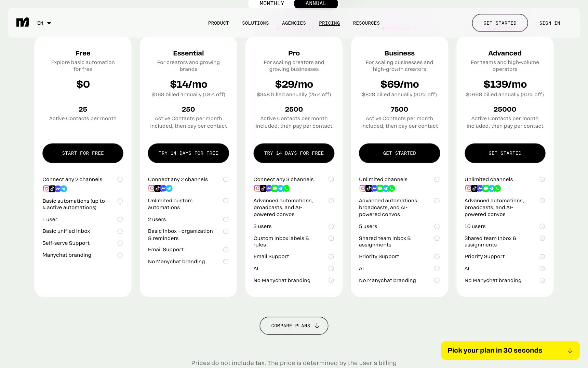Show info for Basic unified Inbox

[120, 231]
